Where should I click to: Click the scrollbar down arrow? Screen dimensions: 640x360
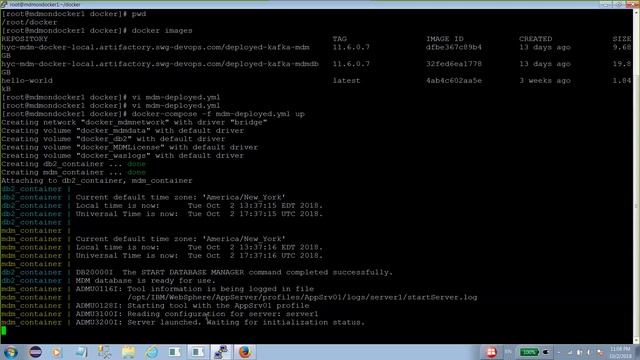tap(636, 340)
